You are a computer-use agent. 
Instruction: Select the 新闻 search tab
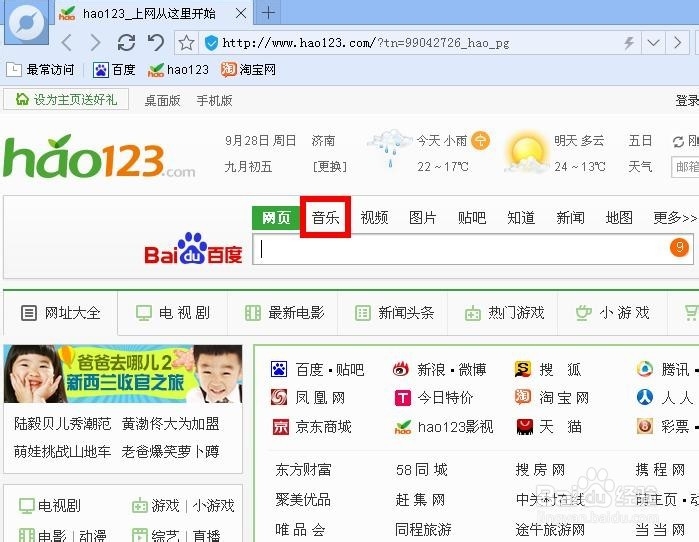(x=570, y=218)
